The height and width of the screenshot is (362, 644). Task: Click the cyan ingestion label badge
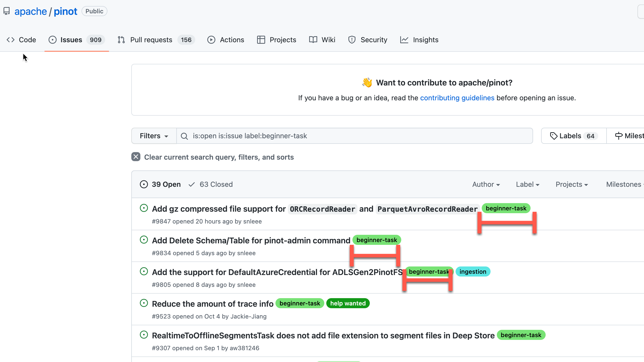pyautogui.click(x=473, y=271)
